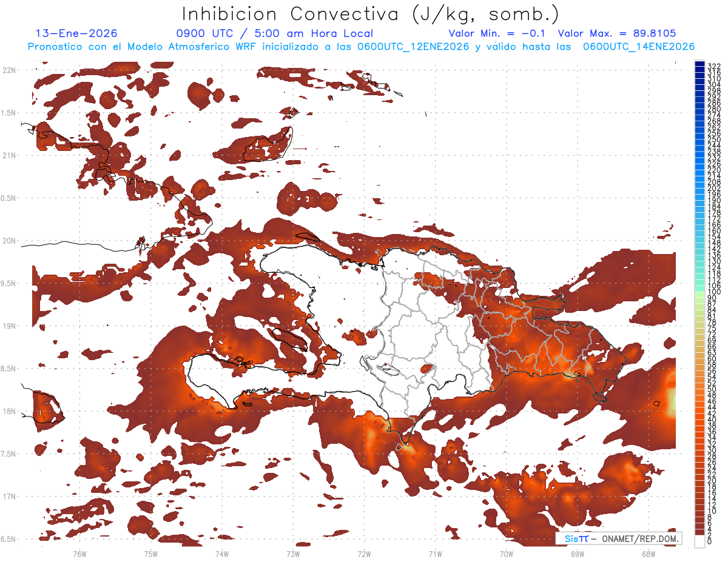
Task: Click the "76W" longitude label
Action: tap(79, 554)
